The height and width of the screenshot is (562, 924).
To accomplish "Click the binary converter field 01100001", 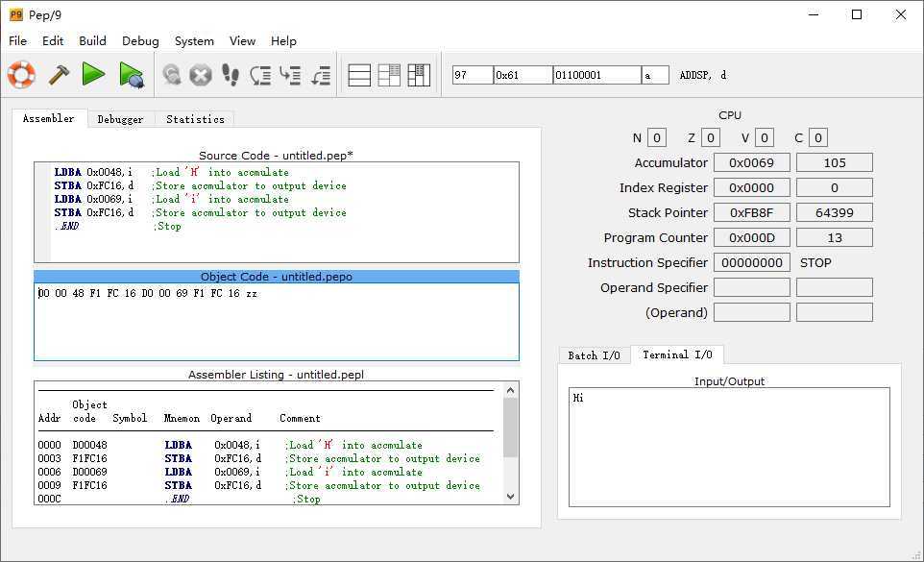I will point(596,75).
